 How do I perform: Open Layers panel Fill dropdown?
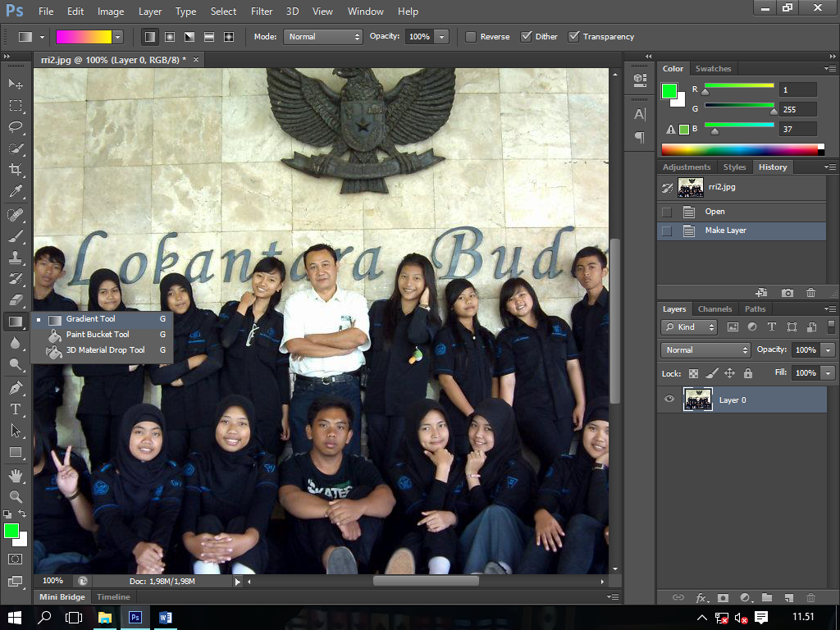pos(829,373)
